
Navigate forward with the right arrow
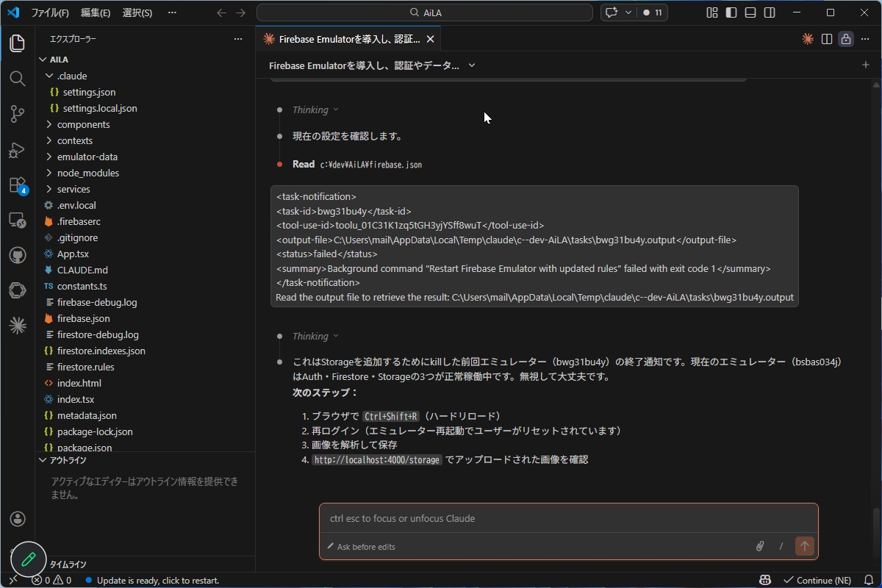click(241, 12)
